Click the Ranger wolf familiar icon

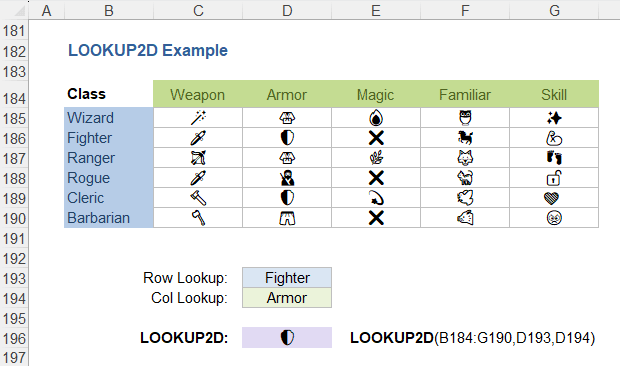click(x=465, y=158)
